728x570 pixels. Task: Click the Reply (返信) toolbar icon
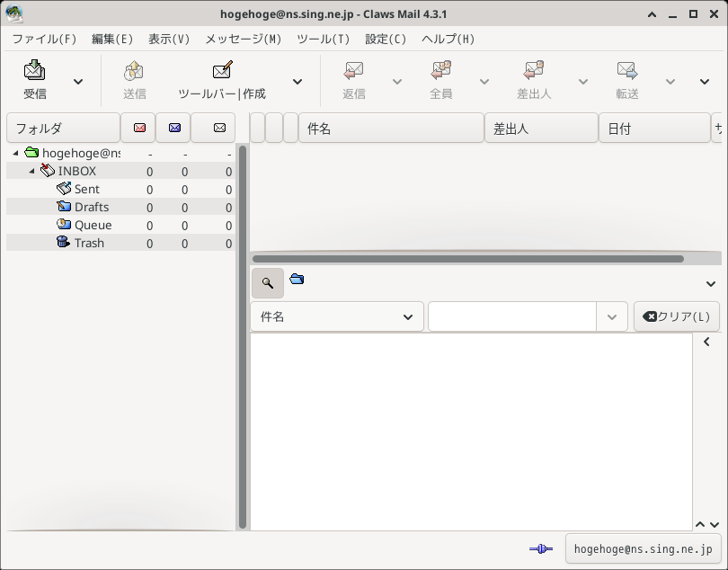coord(354,71)
